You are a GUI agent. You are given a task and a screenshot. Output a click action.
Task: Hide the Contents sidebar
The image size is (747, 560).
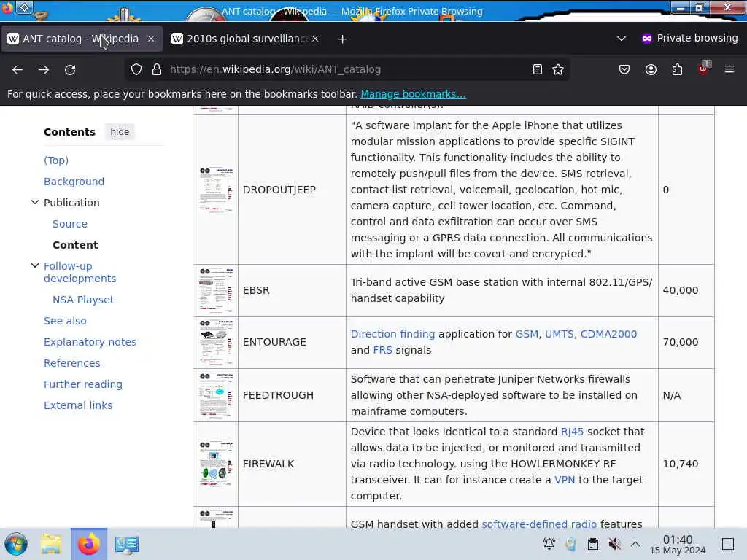point(120,131)
